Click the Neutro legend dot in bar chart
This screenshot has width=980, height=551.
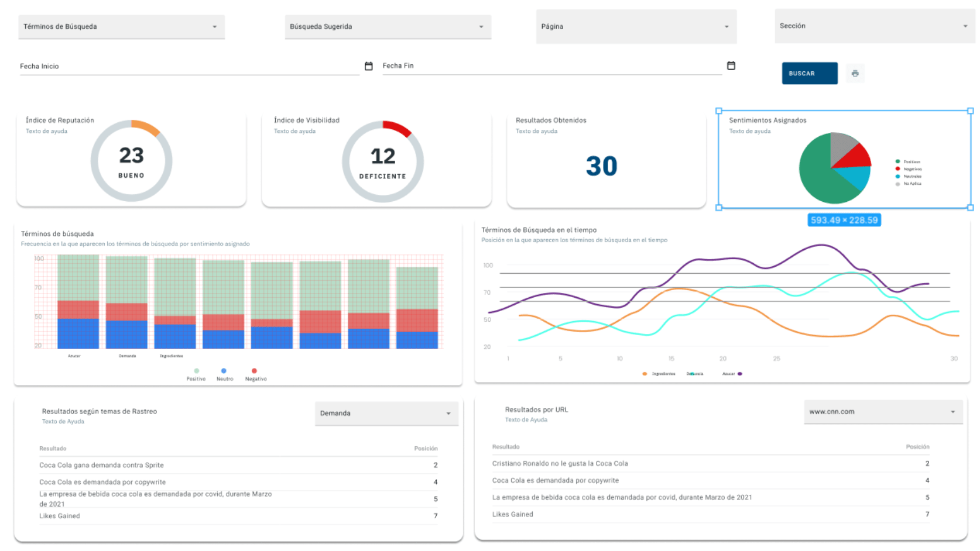224,371
